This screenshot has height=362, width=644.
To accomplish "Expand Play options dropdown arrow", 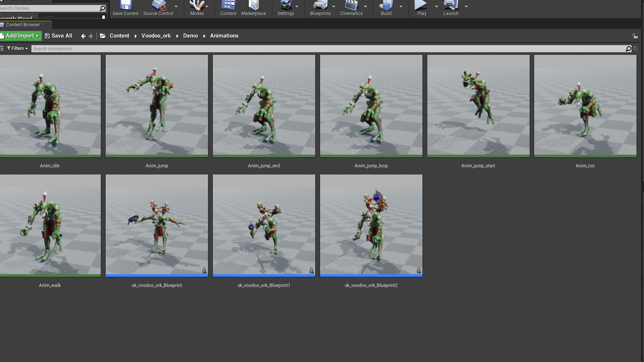I will tap(436, 6).
